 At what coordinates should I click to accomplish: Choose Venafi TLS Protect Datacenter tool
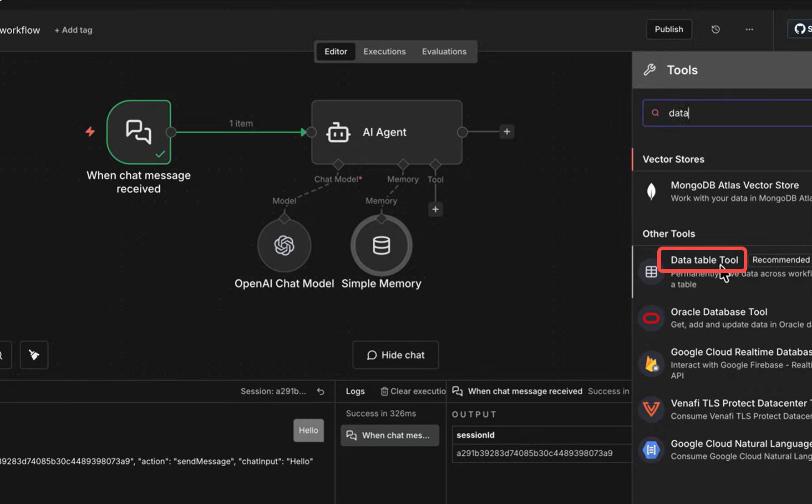722,409
